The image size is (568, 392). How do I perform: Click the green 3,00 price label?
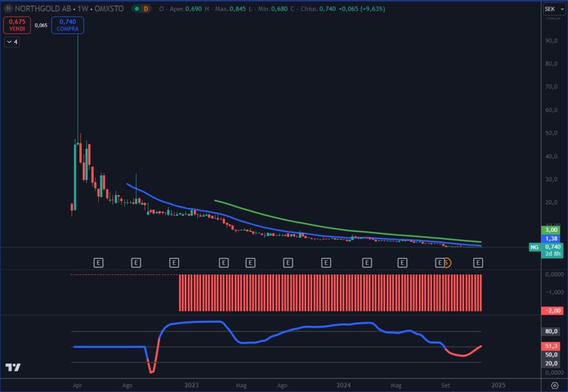coord(551,230)
